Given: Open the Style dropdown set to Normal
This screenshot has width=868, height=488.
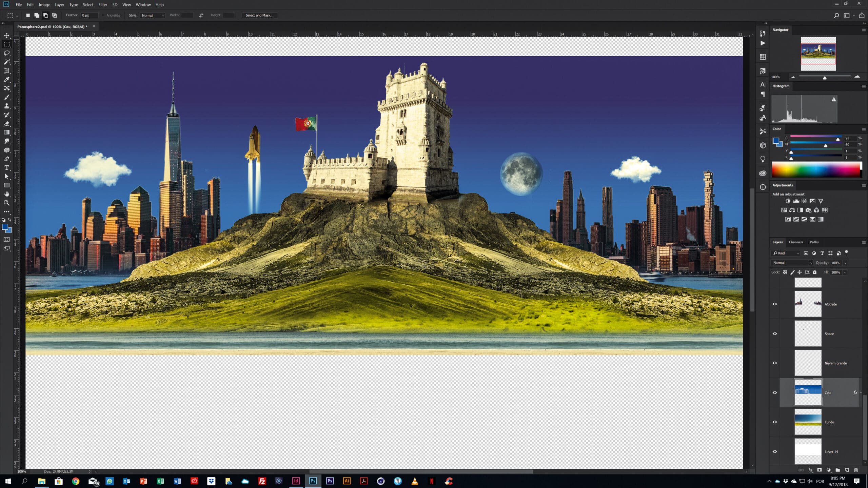Looking at the screenshot, I should tap(153, 15).
